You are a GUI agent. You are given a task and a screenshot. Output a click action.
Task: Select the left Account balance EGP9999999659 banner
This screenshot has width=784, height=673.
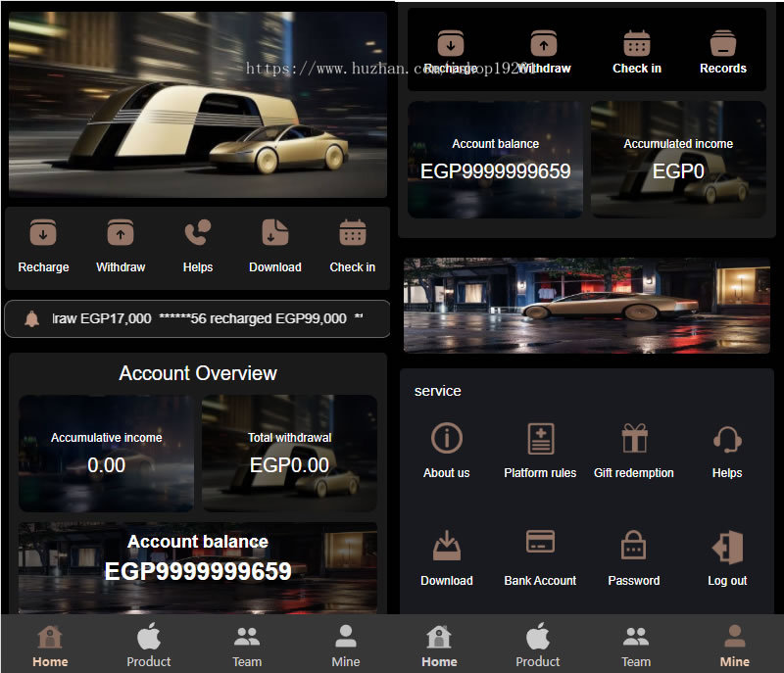tap(198, 568)
